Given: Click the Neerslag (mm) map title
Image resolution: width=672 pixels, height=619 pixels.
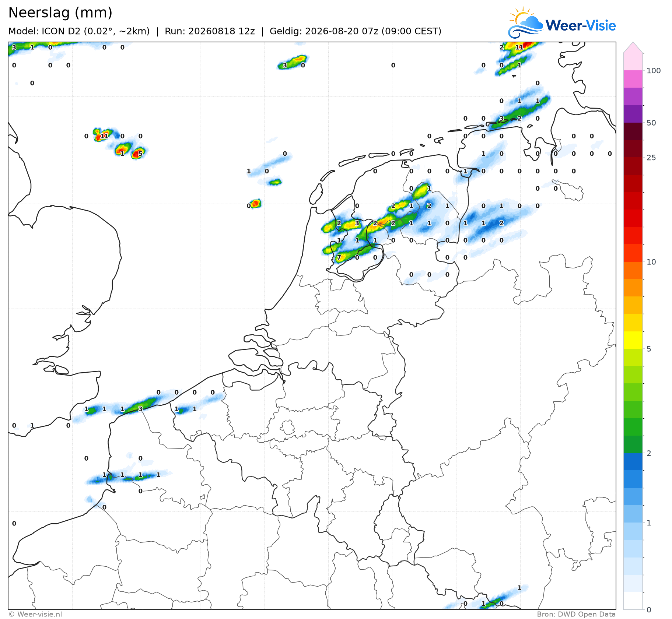Looking at the screenshot, I should coord(60,13).
